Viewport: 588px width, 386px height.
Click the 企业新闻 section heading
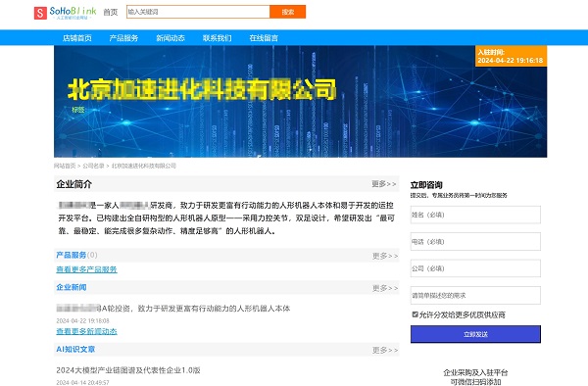point(72,287)
